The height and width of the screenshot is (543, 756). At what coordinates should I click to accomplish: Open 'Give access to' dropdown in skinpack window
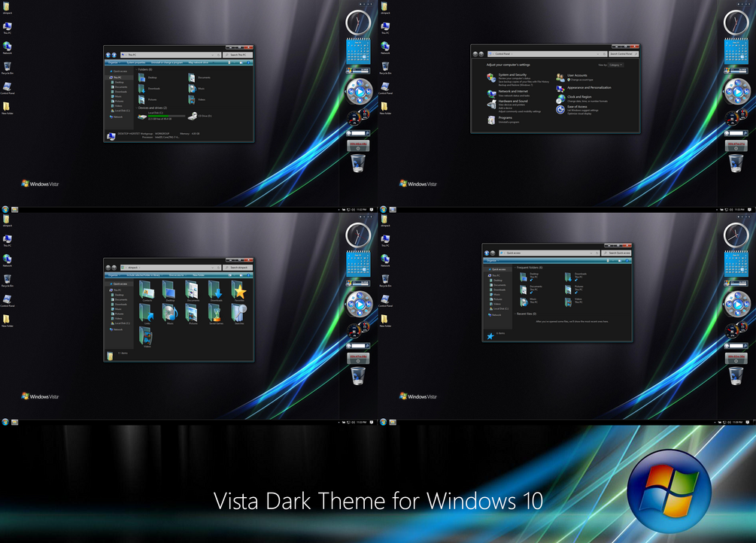point(177,275)
